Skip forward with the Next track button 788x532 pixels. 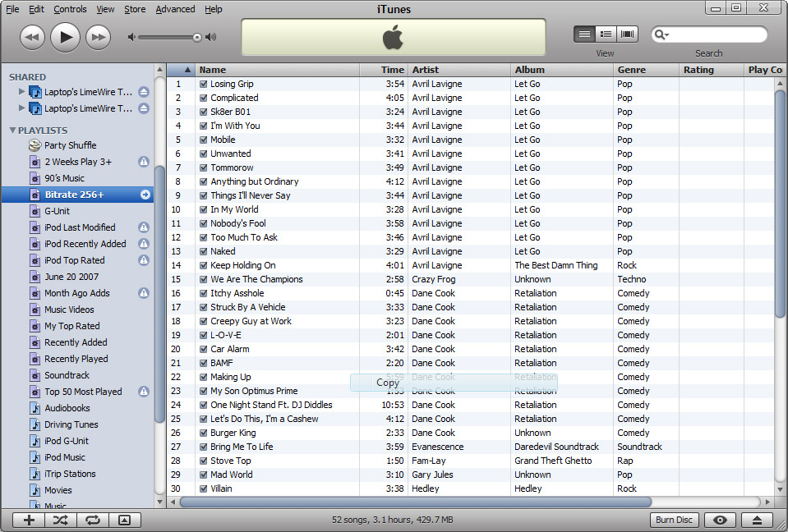point(98,37)
